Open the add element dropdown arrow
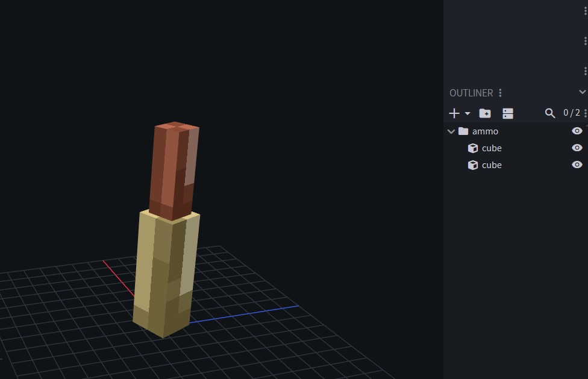This screenshot has width=588, height=379. click(468, 113)
